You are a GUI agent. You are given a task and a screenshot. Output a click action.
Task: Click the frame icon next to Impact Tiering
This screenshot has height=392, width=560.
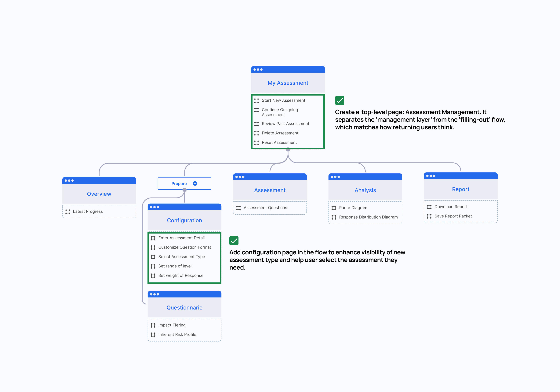click(x=153, y=325)
